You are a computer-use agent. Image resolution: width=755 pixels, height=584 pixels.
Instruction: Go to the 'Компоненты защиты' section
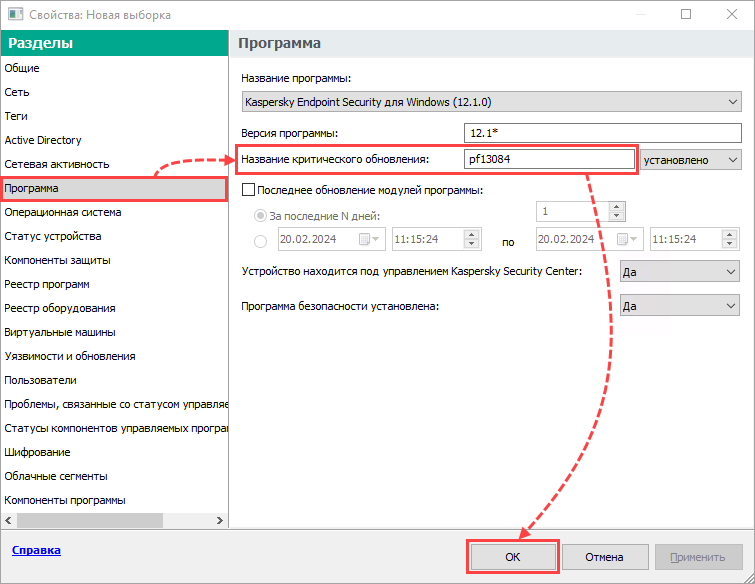pos(57,260)
